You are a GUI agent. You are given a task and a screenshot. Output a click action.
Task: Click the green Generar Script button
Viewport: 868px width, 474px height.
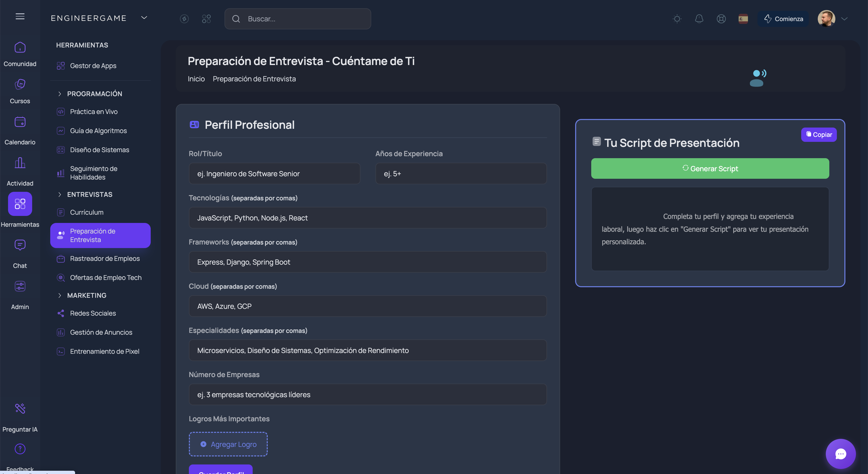710,168
